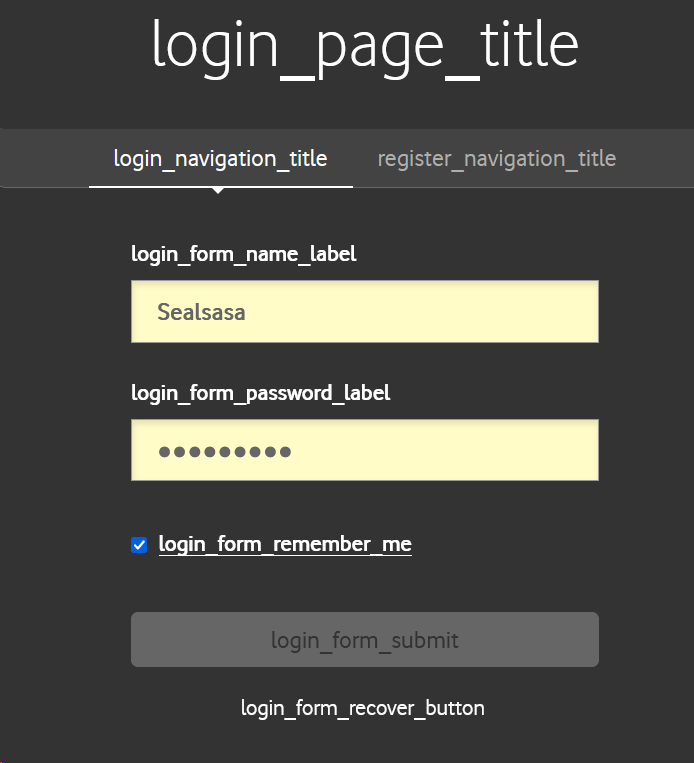Submit the form using the gray button
Screen dimensions: 694x763
coord(364,640)
